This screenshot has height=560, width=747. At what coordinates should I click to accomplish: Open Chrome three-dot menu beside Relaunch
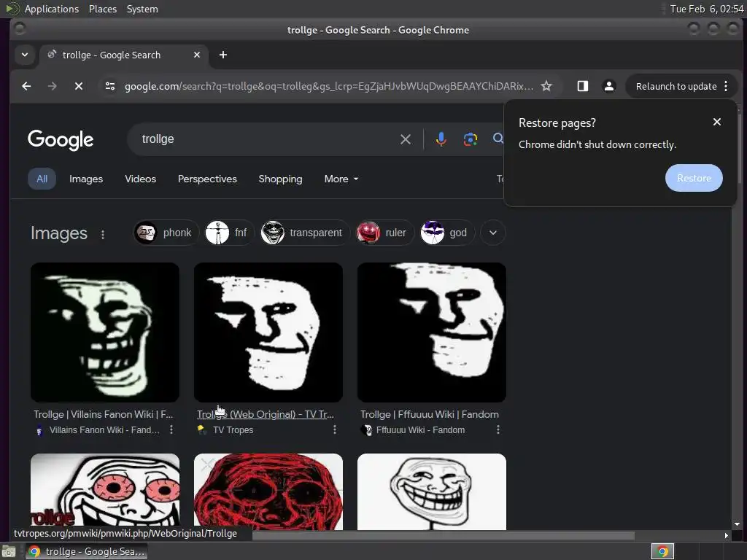tap(726, 86)
